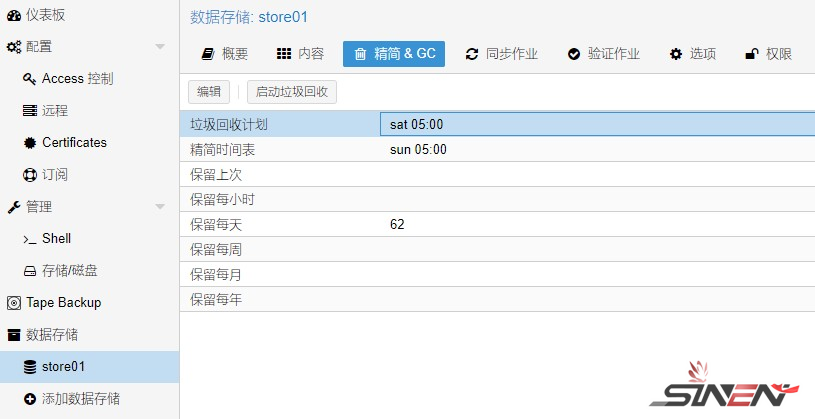The width and height of the screenshot is (815, 419).
Task: Click the 存储/磁盘 drive icon
Action: point(30,271)
